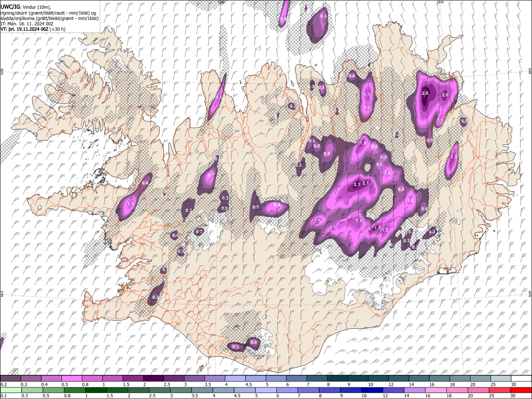Viewport: 532px width, 399px height.
Task: Click the '0.7' snowfall value on the map
Action: tap(211, 176)
